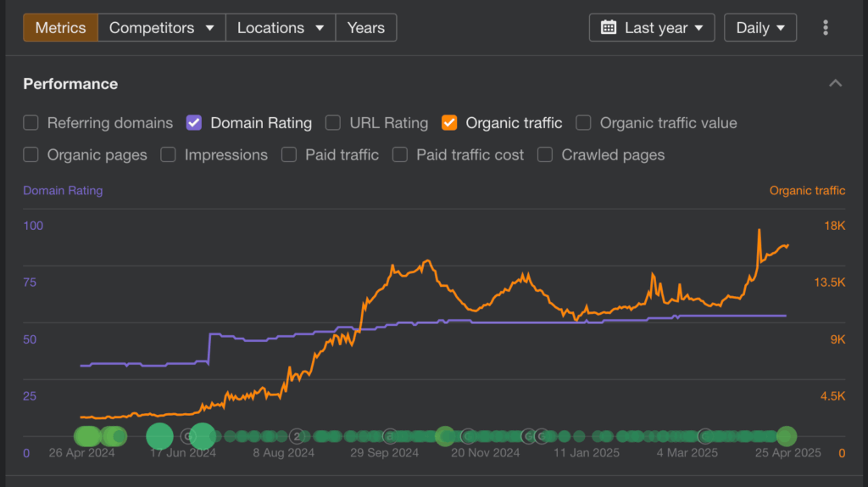The width and height of the screenshot is (868, 487).
Task: Uncheck the Domain Rating checkbox
Action: [194, 123]
